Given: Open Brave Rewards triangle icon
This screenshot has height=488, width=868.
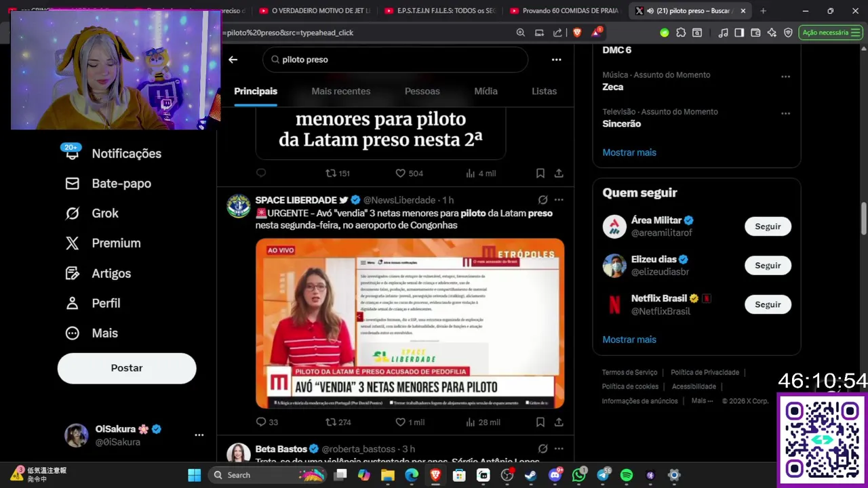Looking at the screenshot, I should coord(596,32).
